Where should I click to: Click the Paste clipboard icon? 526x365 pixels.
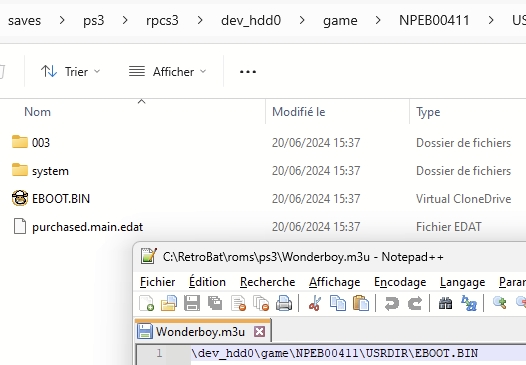point(361,303)
